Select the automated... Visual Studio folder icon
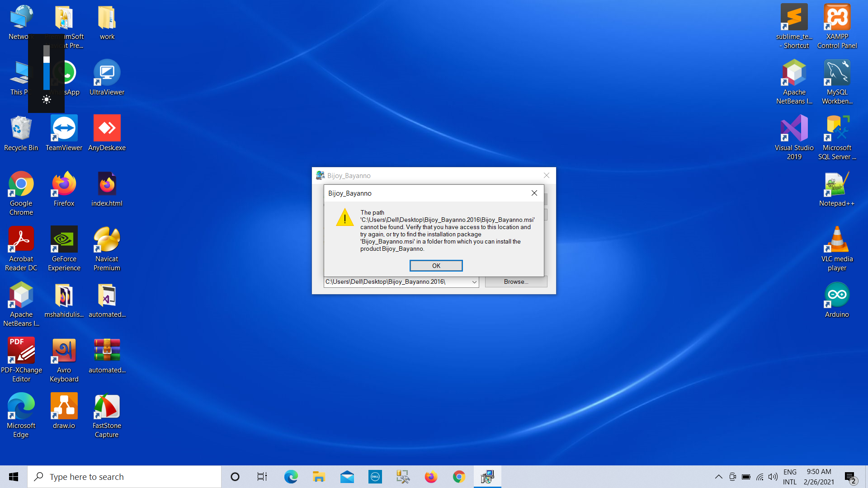868x488 pixels. [x=107, y=300]
